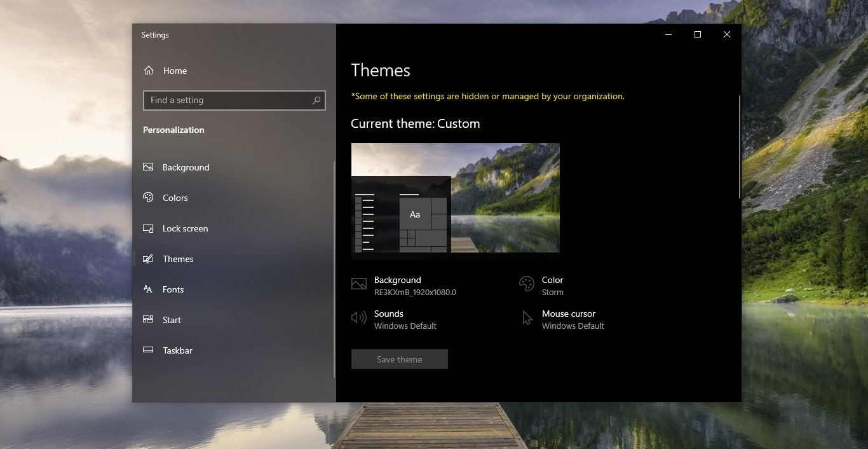Click the Save theme button
The image size is (868, 449).
point(399,359)
